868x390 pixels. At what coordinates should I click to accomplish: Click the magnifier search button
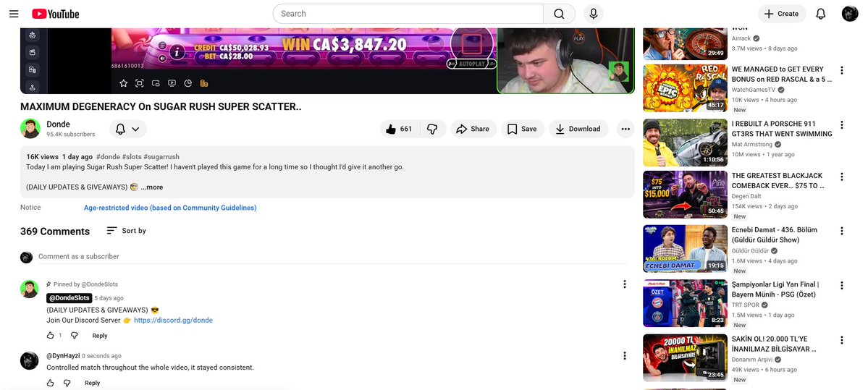point(559,14)
